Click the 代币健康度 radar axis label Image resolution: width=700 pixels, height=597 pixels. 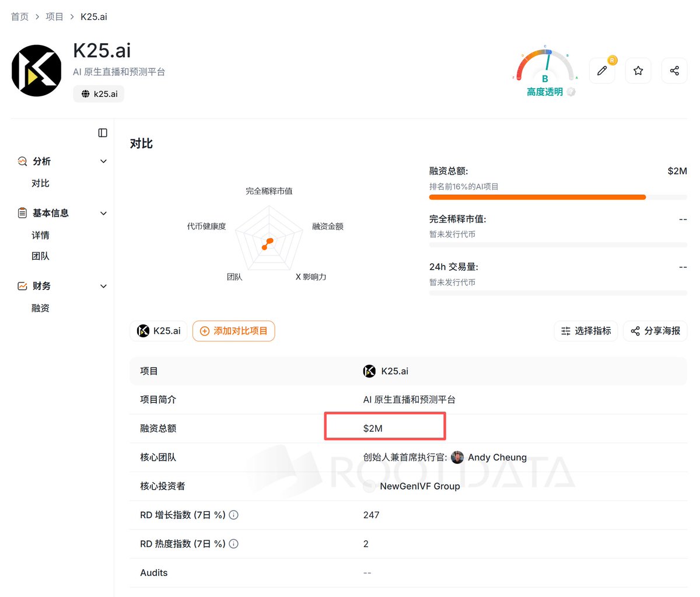[206, 226]
